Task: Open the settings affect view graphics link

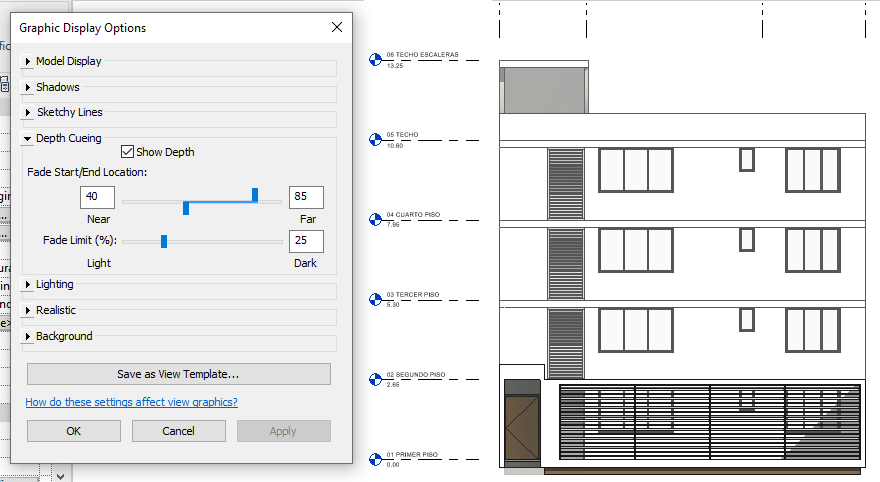Action: pos(131,402)
